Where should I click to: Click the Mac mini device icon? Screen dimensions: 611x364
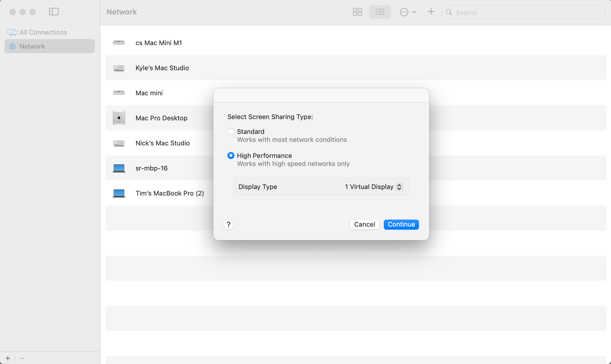(x=119, y=93)
